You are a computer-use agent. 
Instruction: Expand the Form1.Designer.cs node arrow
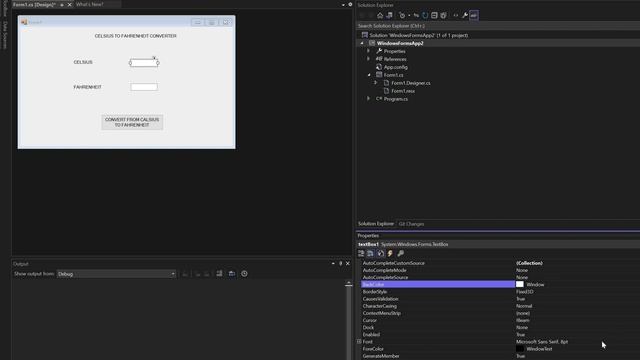coord(376,83)
